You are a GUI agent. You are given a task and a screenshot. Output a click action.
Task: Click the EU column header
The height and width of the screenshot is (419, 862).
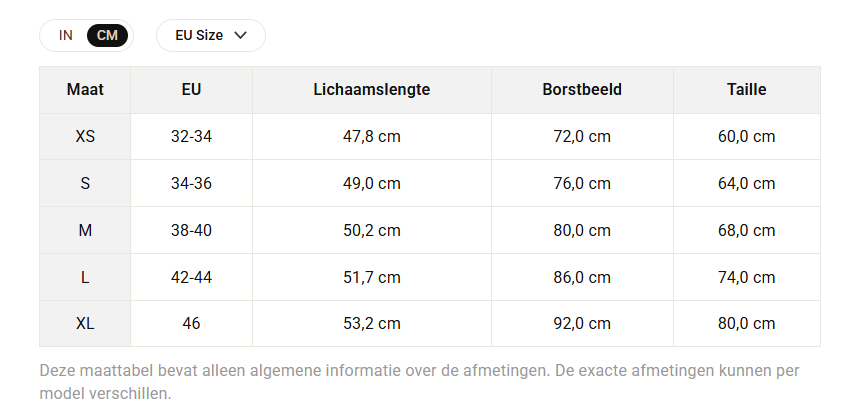click(x=191, y=90)
